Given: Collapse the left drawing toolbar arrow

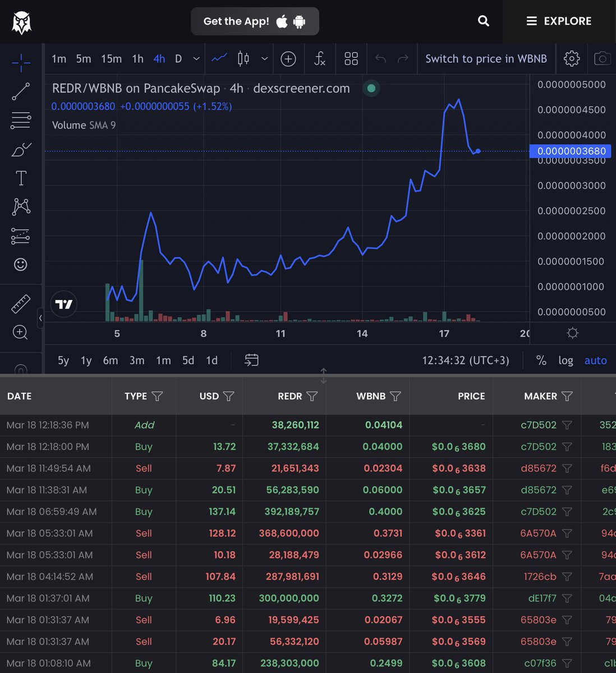Looking at the screenshot, I should 40,318.
